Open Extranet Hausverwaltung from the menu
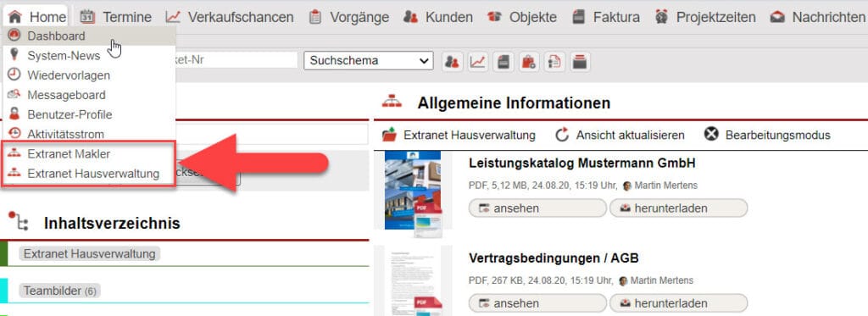868x316 pixels. coord(89,174)
